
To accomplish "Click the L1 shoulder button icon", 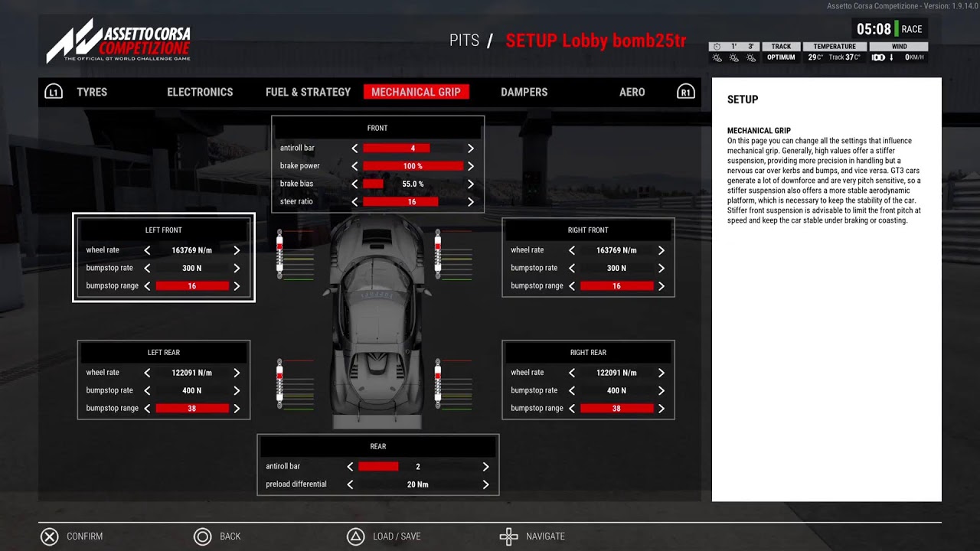I will click(x=53, y=92).
